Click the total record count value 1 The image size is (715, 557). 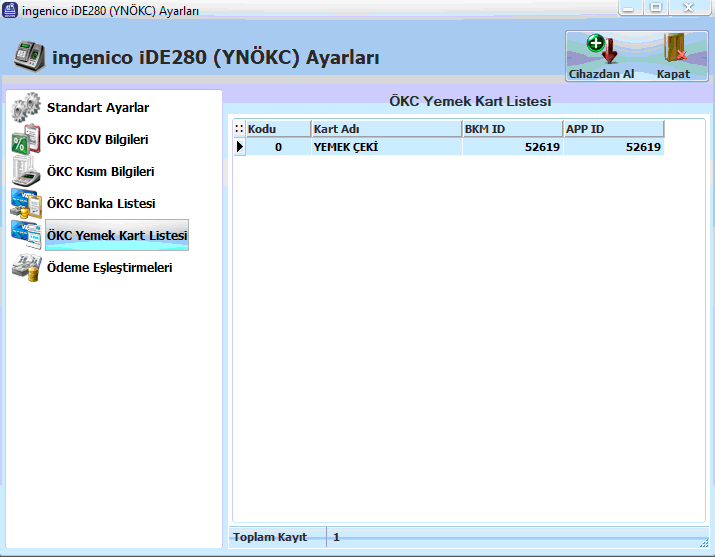click(336, 537)
